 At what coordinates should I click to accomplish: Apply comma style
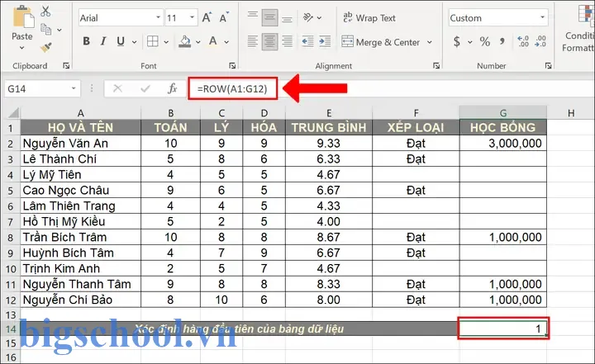[502, 41]
